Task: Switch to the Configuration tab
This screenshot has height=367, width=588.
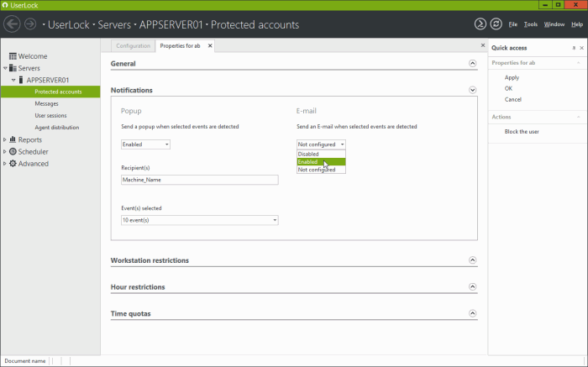Action: click(133, 45)
